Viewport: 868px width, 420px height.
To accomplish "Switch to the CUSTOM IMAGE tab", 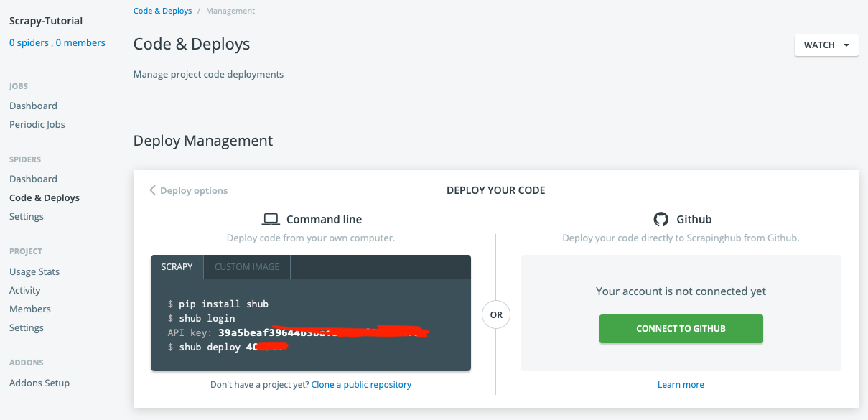I will (x=247, y=267).
